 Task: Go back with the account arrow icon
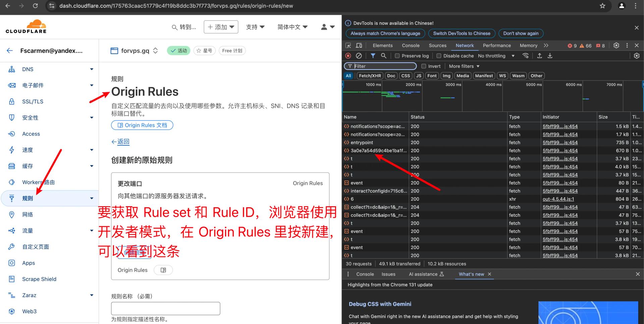[x=10, y=51]
